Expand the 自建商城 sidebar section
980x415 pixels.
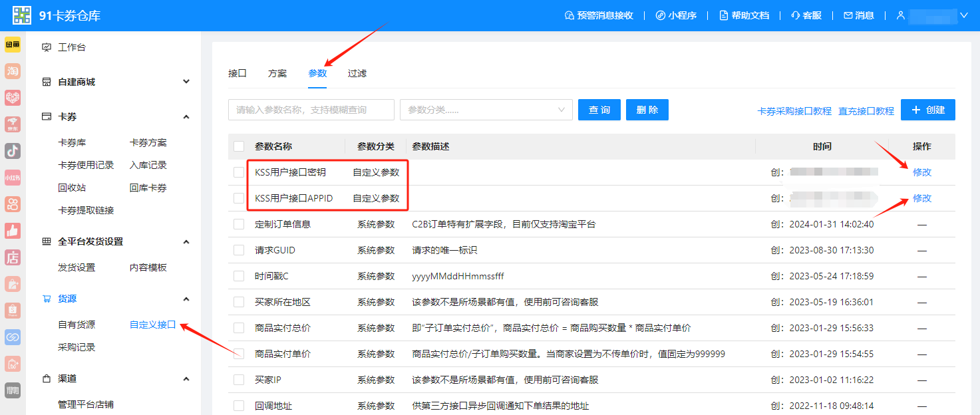tap(186, 82)
